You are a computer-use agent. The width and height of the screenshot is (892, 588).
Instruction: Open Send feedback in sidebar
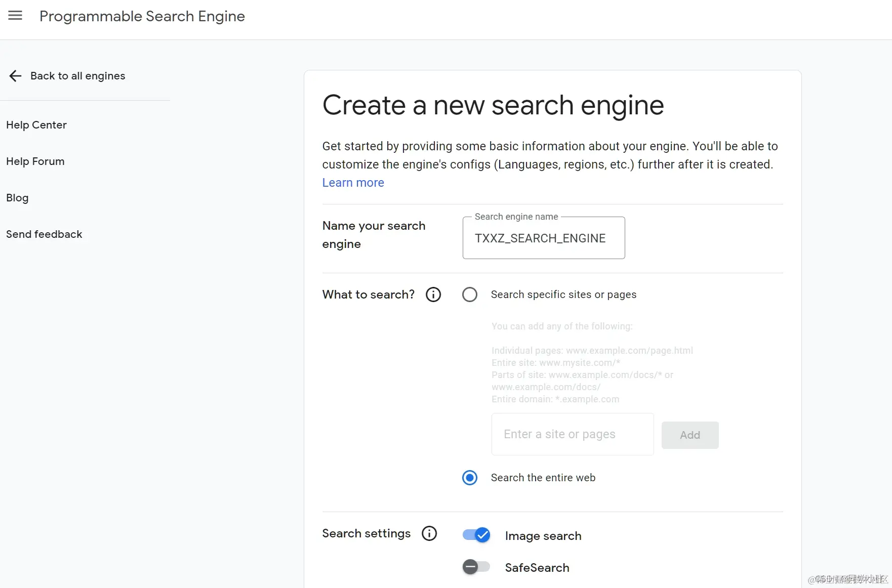[x=44, y=234]
